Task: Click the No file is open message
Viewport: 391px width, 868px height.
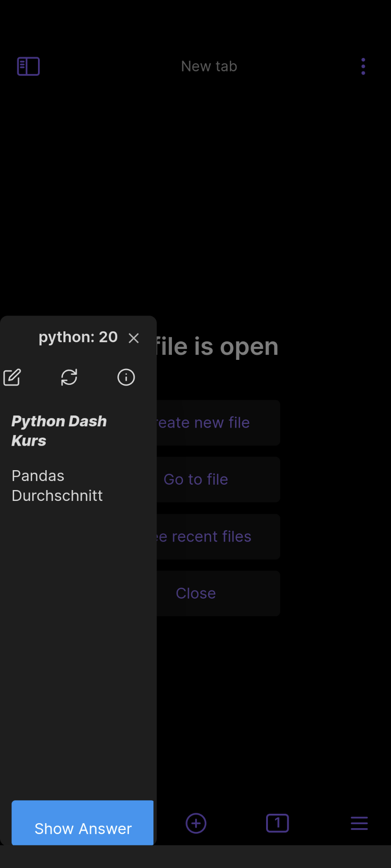Action: tap(217, 345)
